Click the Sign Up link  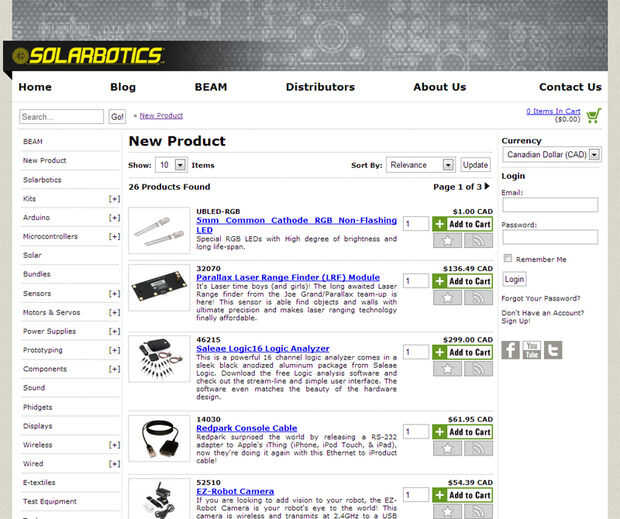[516, 321]
